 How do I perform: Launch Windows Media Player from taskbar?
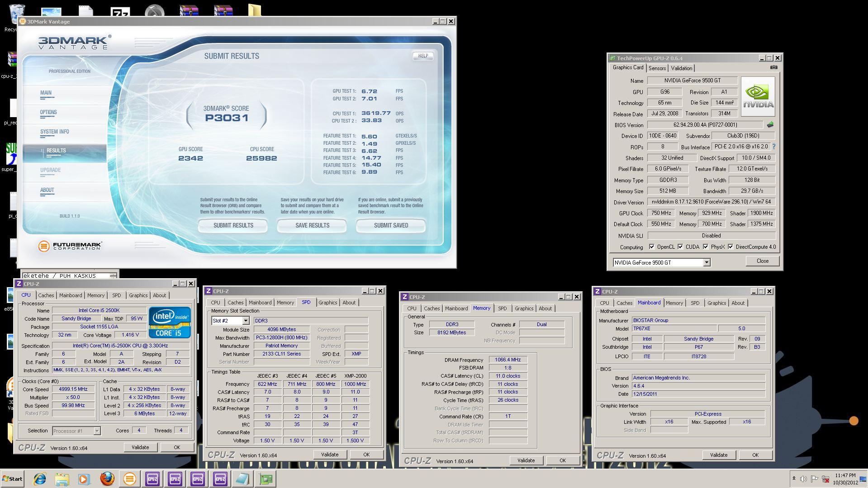84,479
